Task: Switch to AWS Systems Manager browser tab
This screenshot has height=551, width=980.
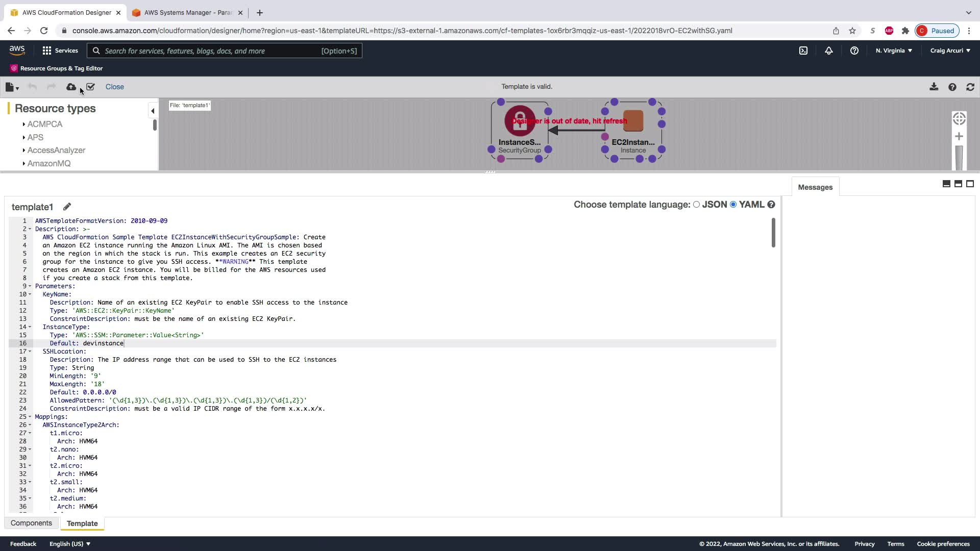Action: point(187,12)
